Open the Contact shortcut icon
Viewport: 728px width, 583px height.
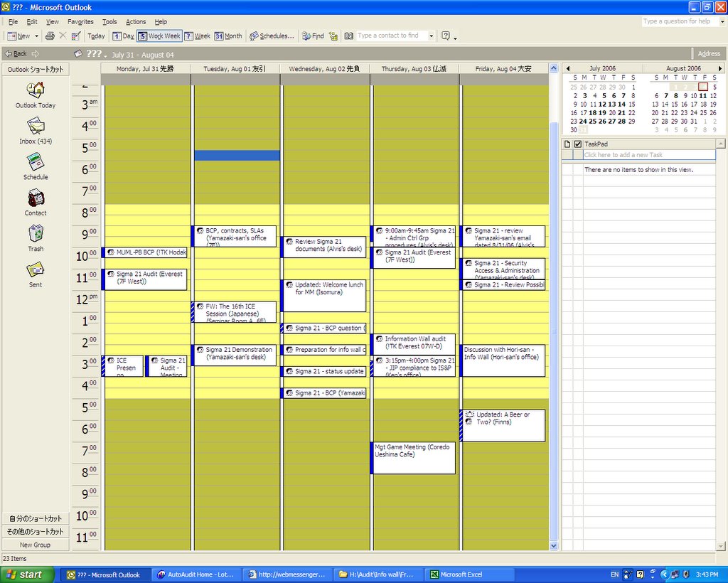pyautogui.click(x=36, y=198)
